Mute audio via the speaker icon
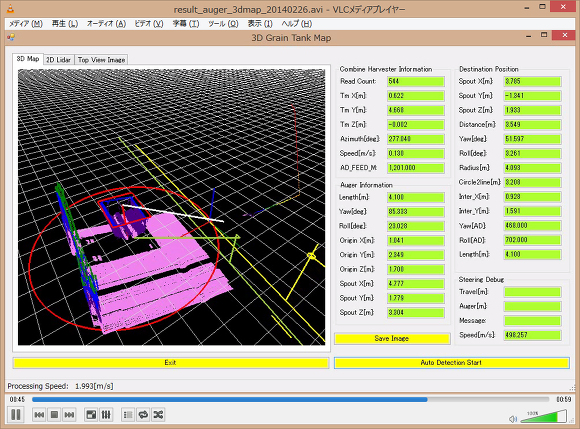 click(x=513, y=419)
